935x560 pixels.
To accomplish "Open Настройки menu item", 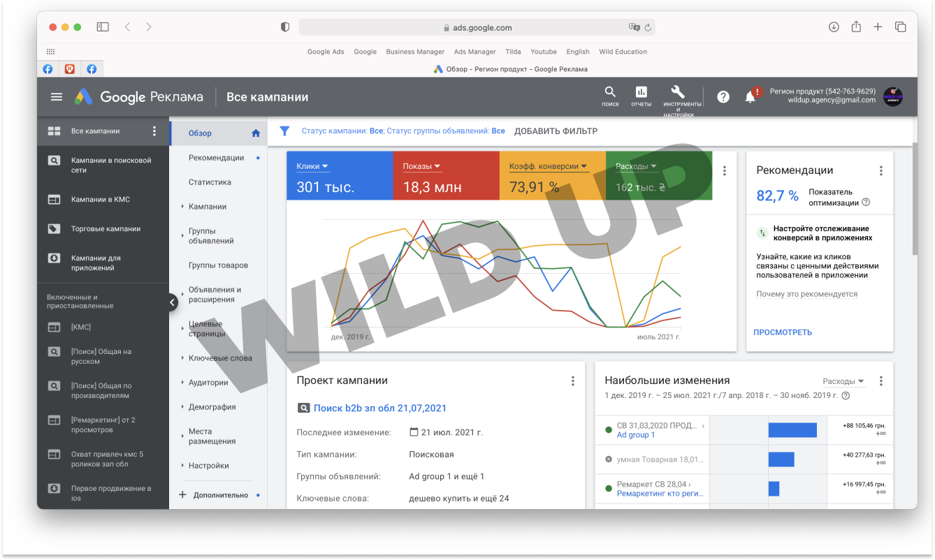I will (x=208, y=466).
